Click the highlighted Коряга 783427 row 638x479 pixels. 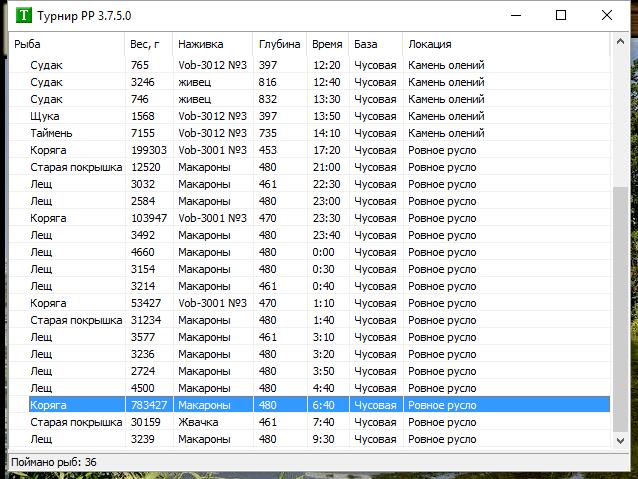tap(319, 405)
